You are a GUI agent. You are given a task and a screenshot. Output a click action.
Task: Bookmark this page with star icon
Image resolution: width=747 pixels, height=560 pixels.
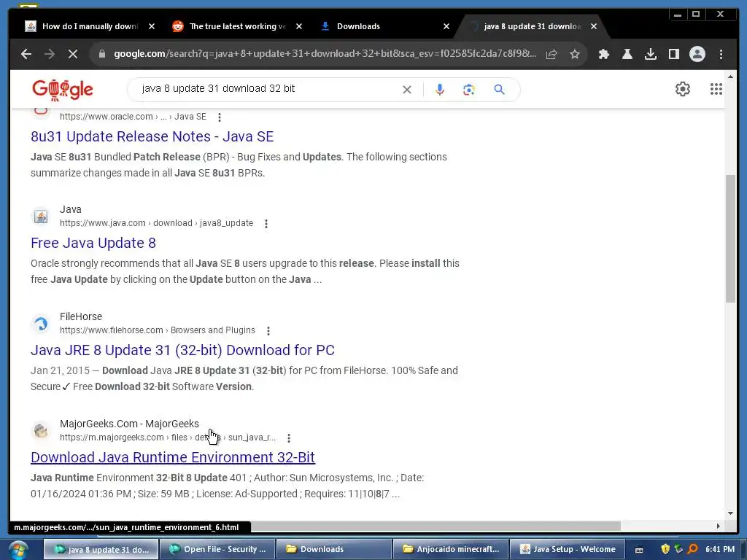pos(575,54)
